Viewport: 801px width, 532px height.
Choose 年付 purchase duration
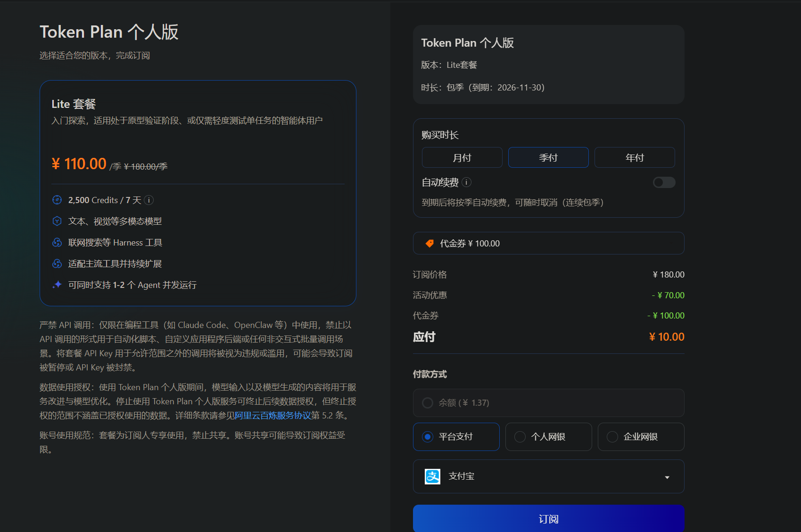(635, 157)
